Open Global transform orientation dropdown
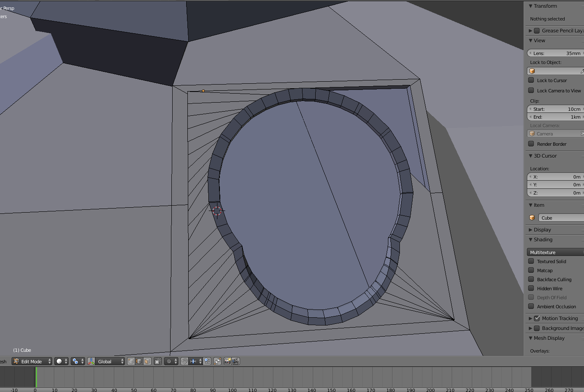This screenshot has height=392, width=584. click(x=110, y=361)
